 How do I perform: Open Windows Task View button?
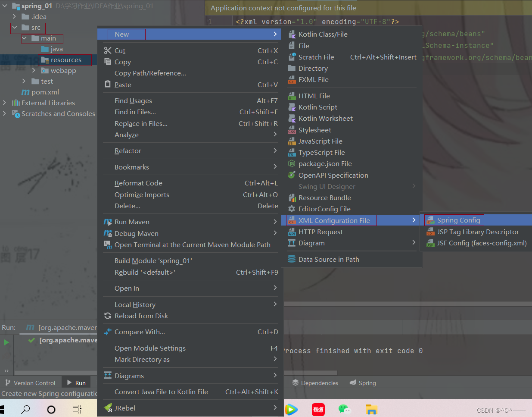point(77,409)
